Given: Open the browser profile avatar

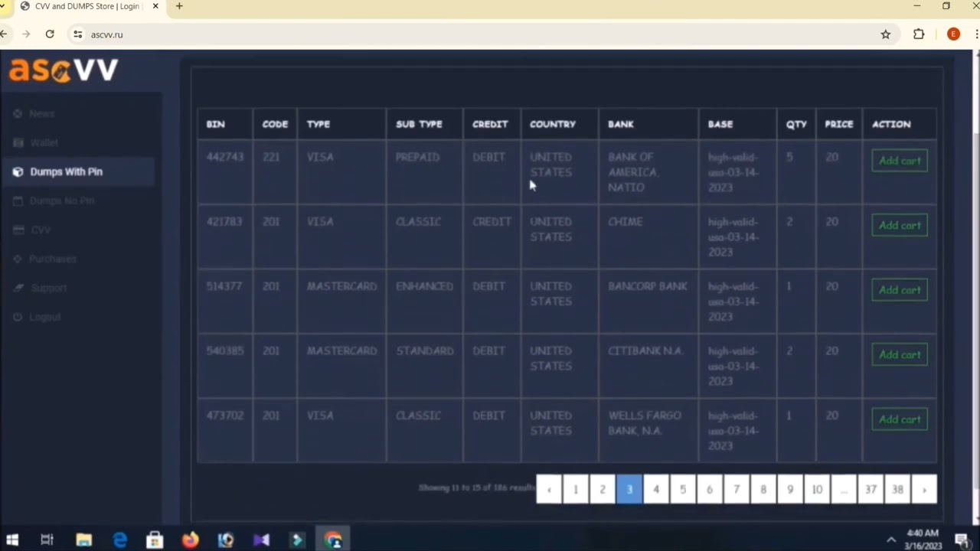Looking at the screenshot, I should coord(953,34).
